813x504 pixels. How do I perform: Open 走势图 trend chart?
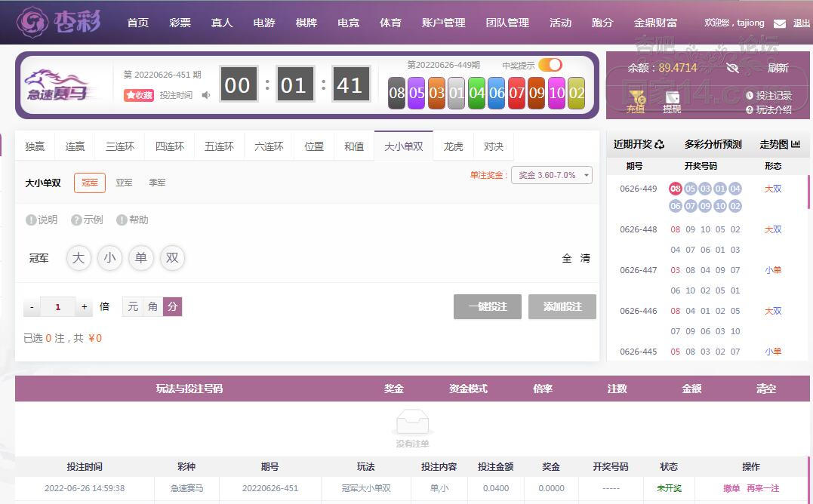[779, 145]
